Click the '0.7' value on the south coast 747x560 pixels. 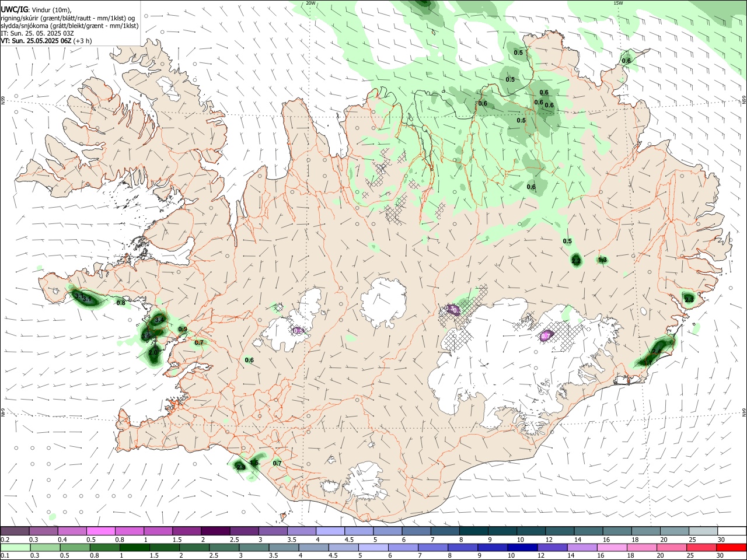click(277, 464)
